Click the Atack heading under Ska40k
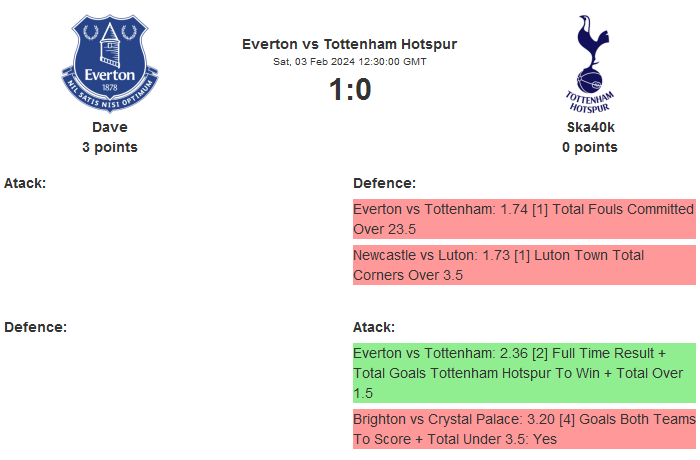The height and width of the screenshot is (460, 700). tap(374, 327)
